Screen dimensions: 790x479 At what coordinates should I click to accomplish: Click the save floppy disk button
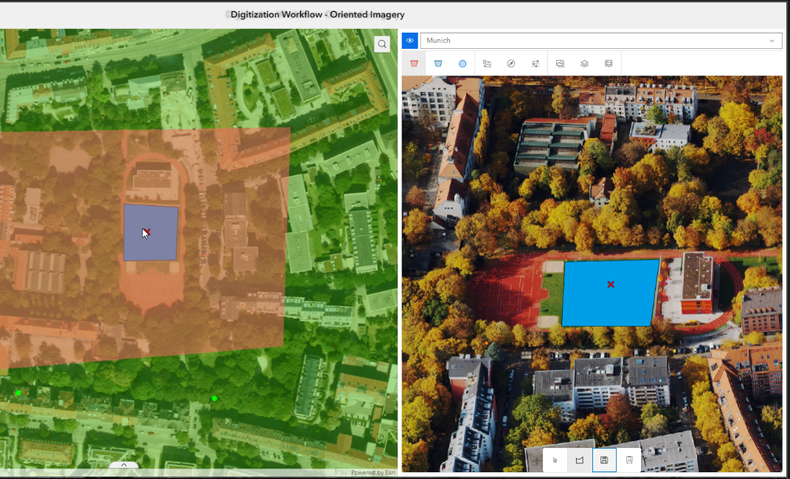tap(604, 459)
